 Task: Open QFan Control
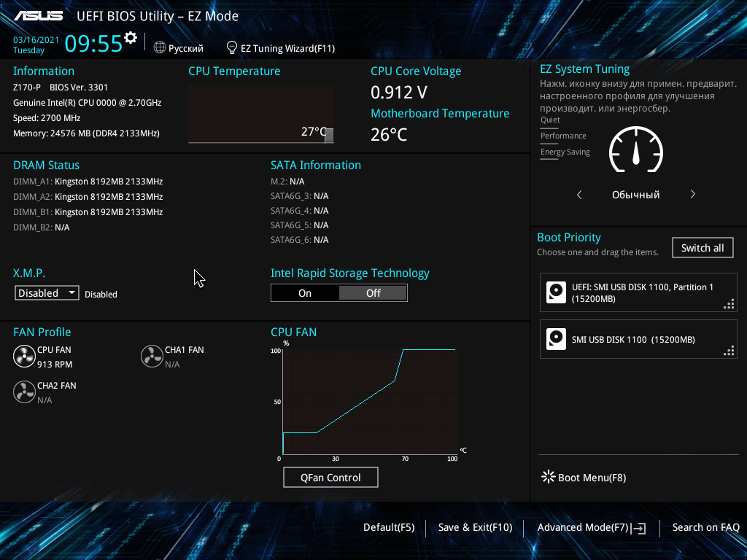tap(330, 477)
